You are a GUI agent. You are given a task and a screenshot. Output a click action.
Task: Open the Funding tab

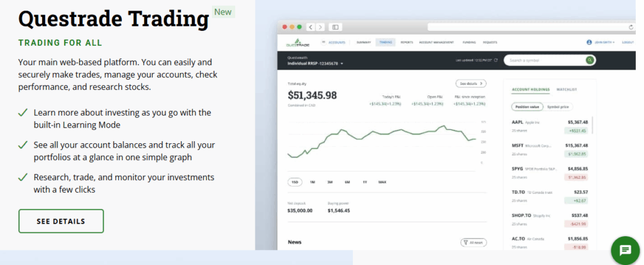coord(469,42)
